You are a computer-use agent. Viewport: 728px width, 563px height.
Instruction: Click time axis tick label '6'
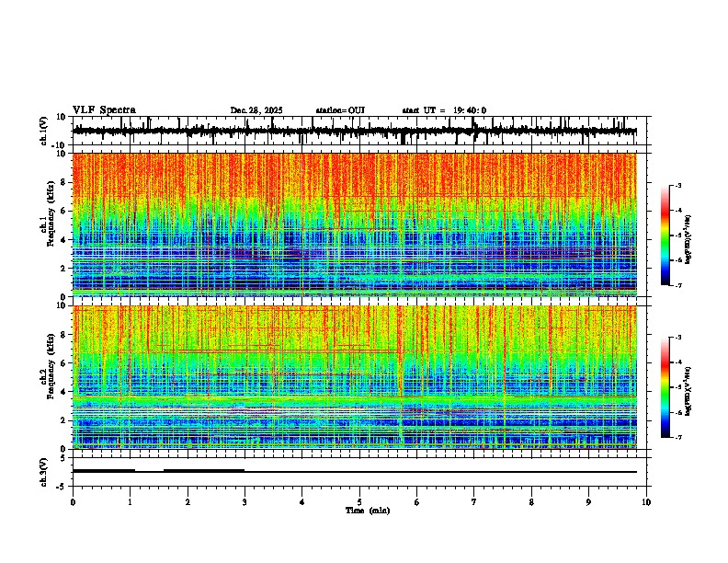(x=417, y=502)
